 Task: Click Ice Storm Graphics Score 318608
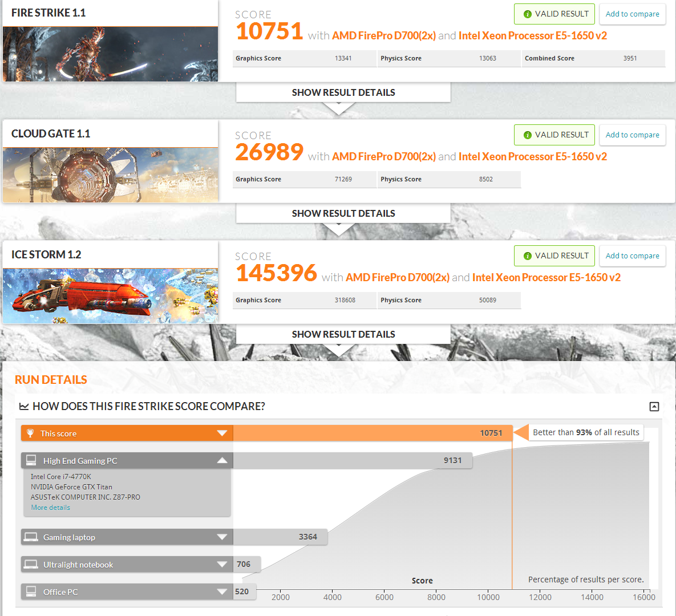[x=305, y=301]
